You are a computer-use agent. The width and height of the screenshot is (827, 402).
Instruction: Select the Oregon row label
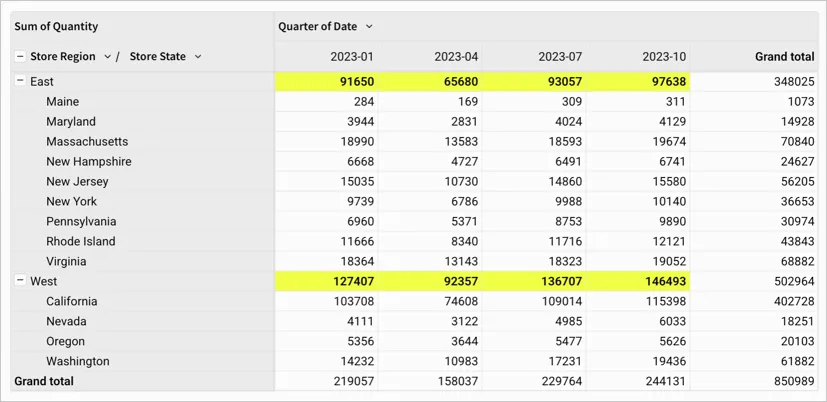tap(65, 341)
